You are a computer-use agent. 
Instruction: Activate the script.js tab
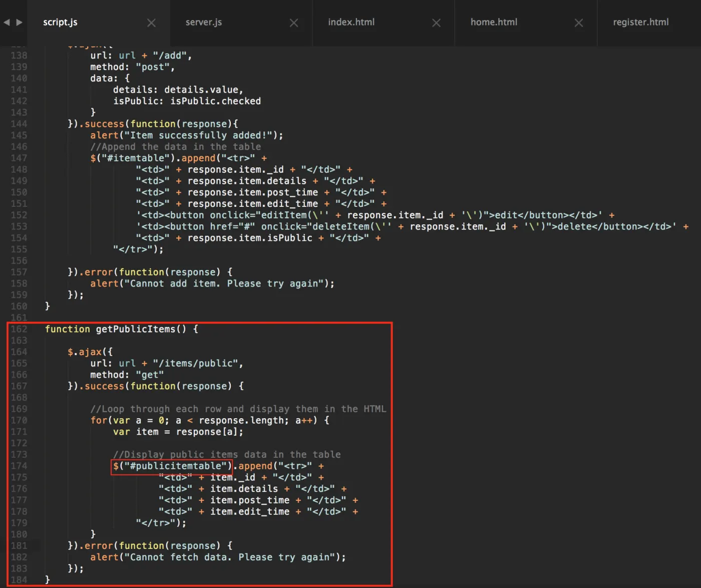click(60, 22)
